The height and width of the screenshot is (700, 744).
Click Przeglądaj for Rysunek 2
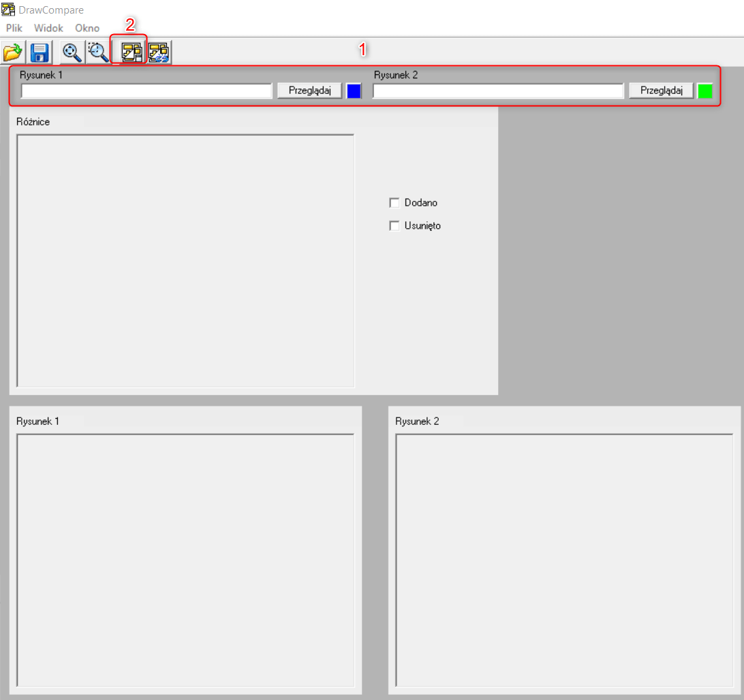(662, 91)
